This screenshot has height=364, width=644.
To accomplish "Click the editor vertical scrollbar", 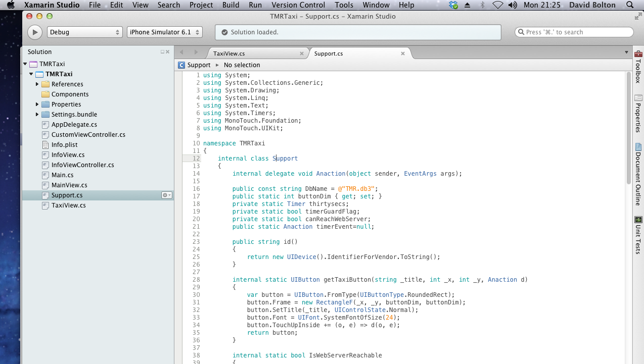I will (x=628, y=128).
